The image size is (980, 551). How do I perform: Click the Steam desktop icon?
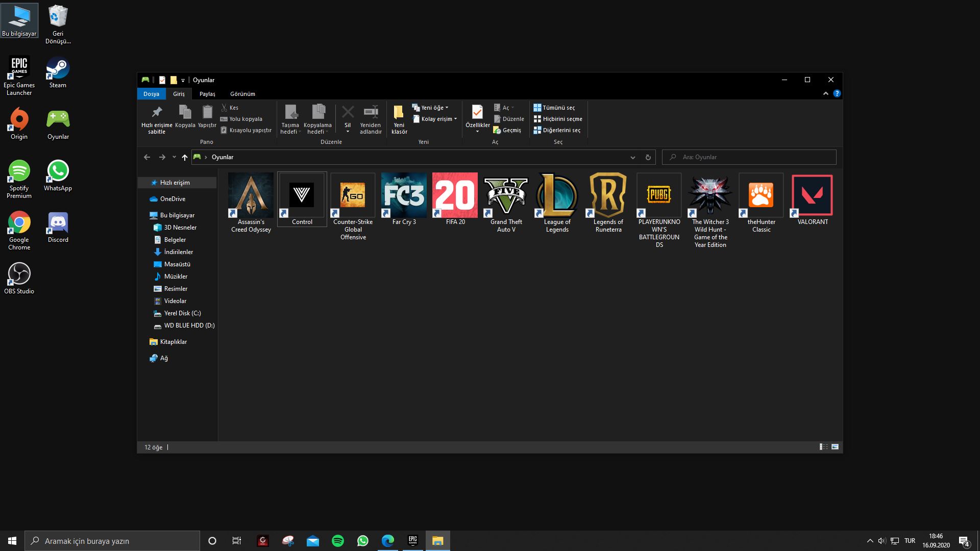58,72
